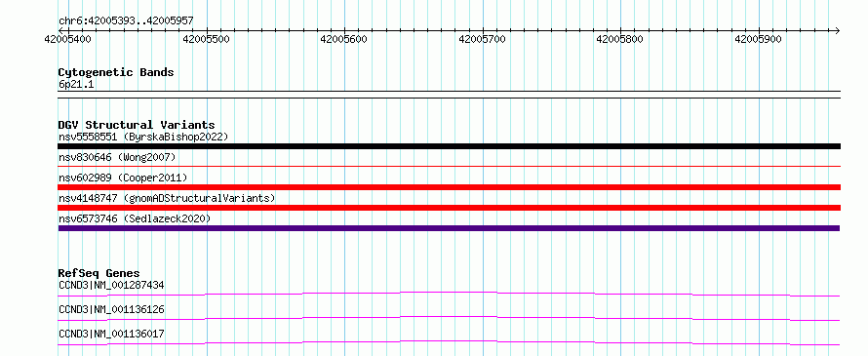Open variant nsv602989 (Cooper2011) label
868x356 pixels.
[123, 178]
